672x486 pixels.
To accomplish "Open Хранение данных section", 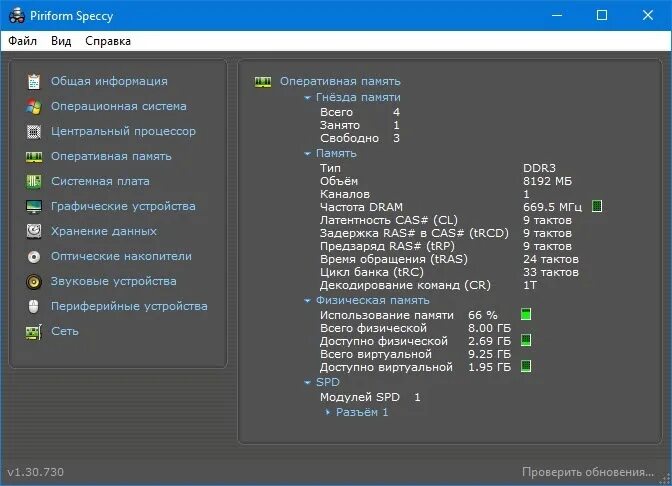I will coord(104,231).
